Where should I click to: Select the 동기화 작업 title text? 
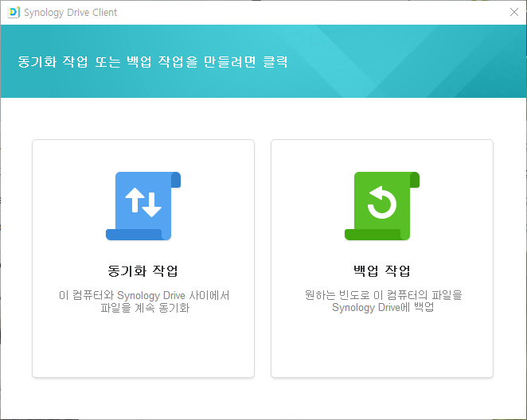(x=142, y=270)
